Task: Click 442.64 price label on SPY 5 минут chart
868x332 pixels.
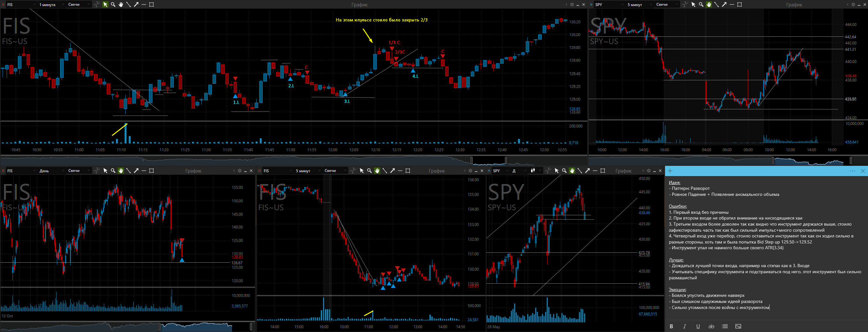Action: (850, 37)
